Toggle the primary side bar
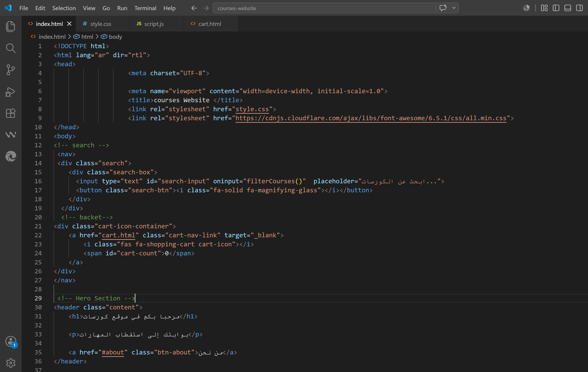The image size is (588, 372). click(x=556, y=8)
